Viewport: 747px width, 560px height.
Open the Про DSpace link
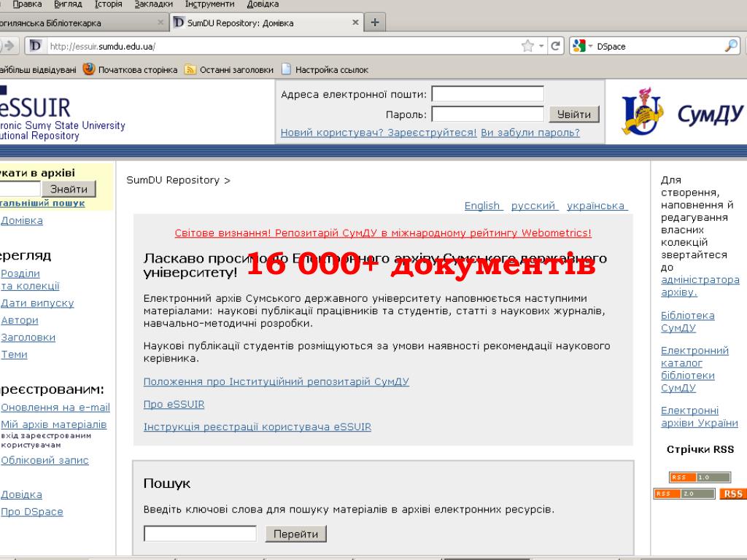pos(31,511)
